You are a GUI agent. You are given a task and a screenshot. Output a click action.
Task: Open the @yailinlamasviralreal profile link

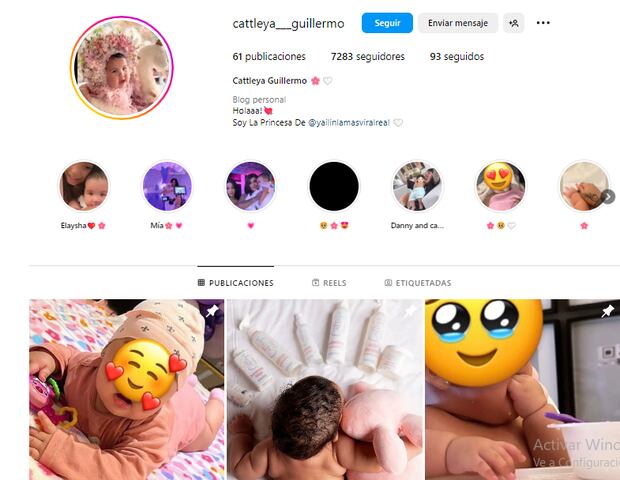coord(349,123)
